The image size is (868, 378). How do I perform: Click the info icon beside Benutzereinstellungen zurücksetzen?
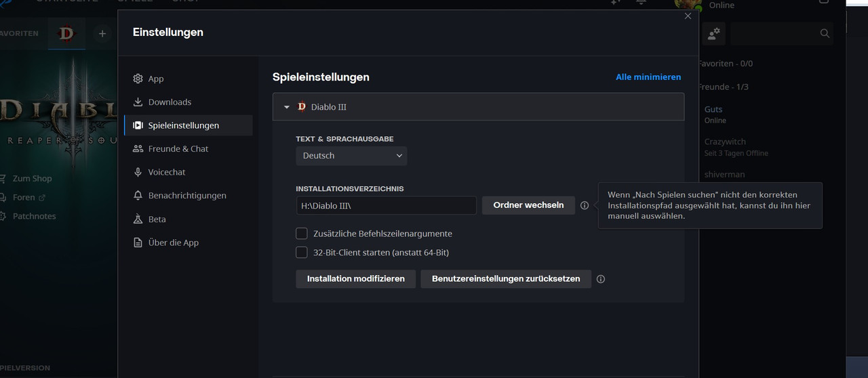pos(601,279)
